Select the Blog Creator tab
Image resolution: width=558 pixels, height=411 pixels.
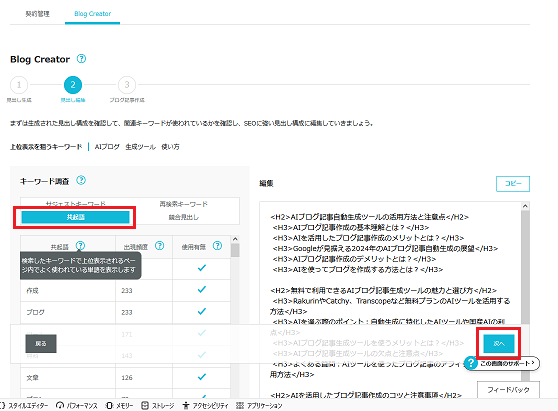tap(93, 14)
